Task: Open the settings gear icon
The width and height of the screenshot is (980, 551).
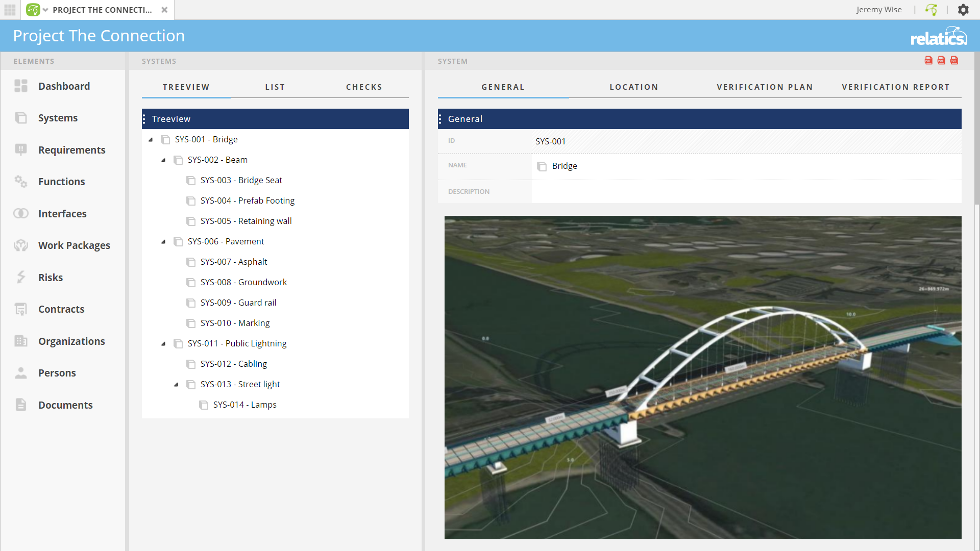Action: 963,10
